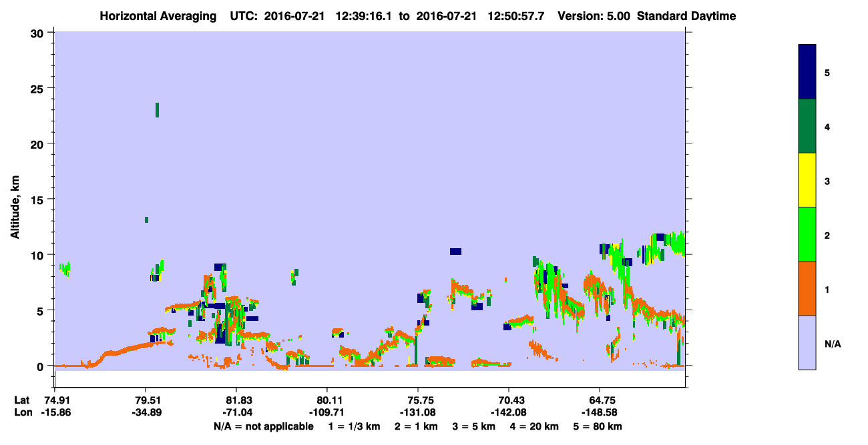The image size is (868, 445).
Task: Click the colorbar label '4'
Action: (x=827, y=126)
